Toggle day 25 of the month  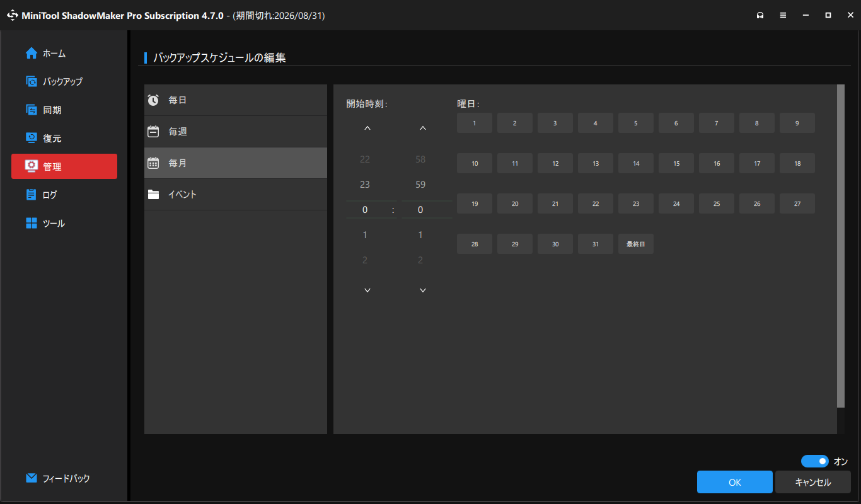tap(717, 203)
